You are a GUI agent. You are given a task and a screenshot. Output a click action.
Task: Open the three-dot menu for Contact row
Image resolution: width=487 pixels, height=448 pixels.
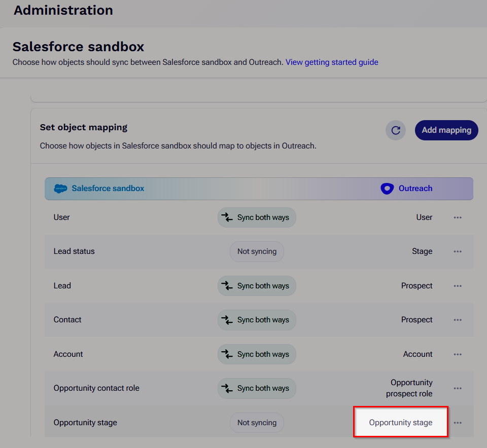(x=458, y=320)
